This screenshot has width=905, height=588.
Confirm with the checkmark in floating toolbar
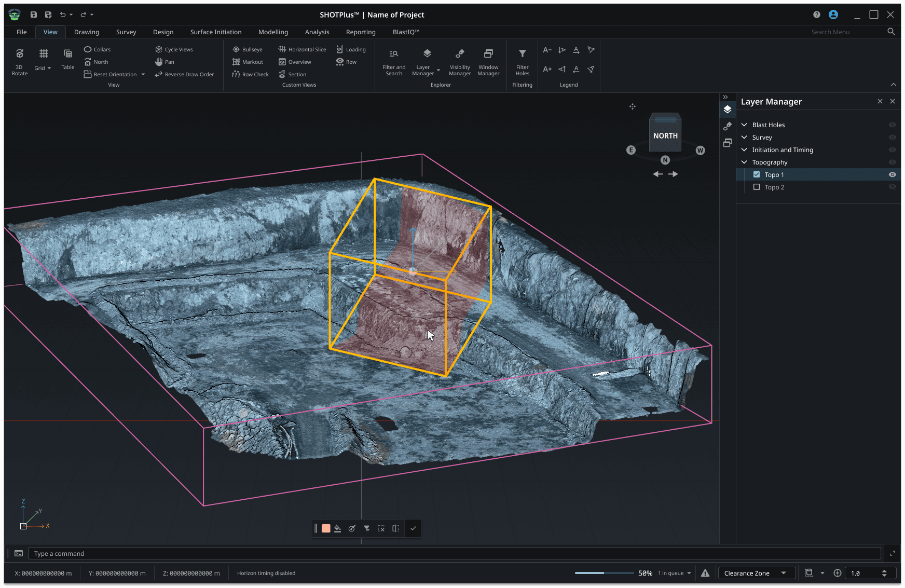click(413, 528)
